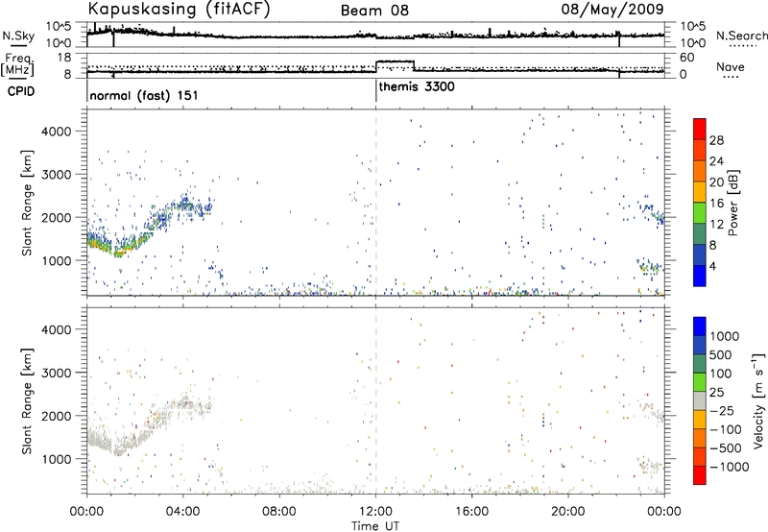Click the "20:00" time axis label
This screenshot has width=768, height=532.
pyautogui.click(x=568, y=511)
